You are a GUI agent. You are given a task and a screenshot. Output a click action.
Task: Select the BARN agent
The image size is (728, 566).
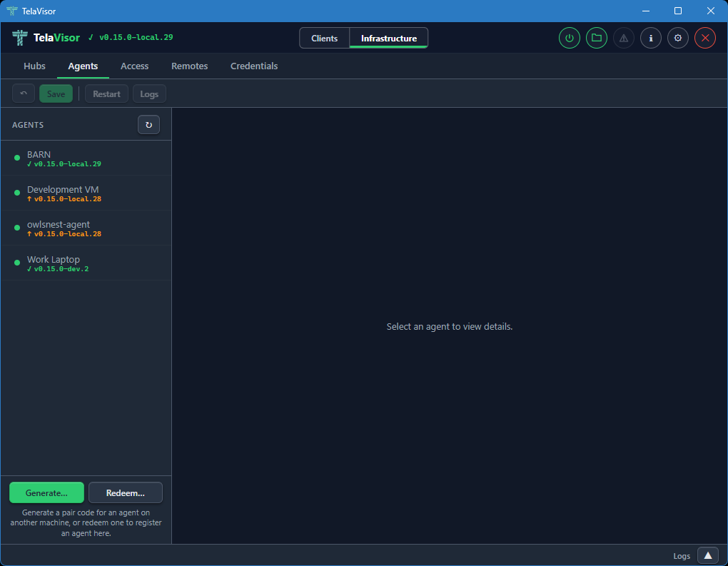tap(86, 158)
